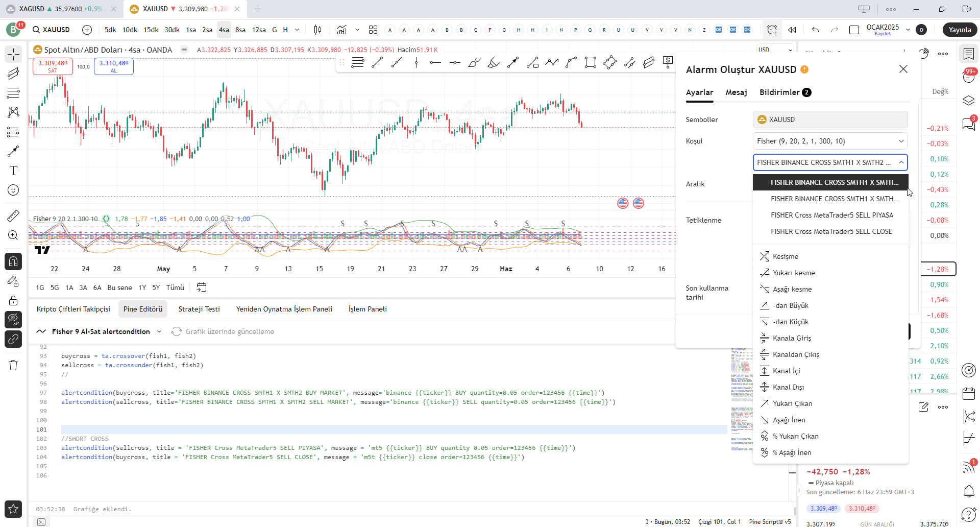The height and width of the screenshot is (527, 980).
Task: Open the indicators chart icon
Action: tap(341, 30)
